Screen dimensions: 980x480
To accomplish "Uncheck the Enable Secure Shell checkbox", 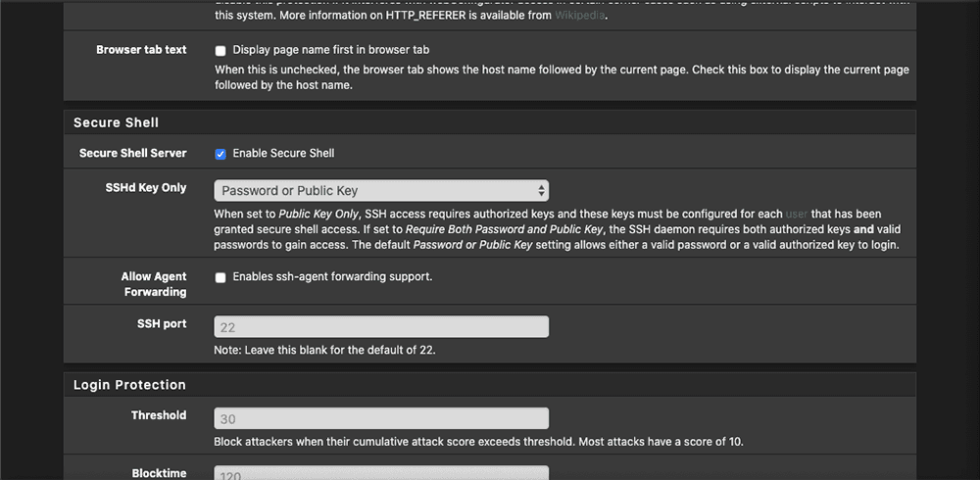I will [x=220, y=154].
